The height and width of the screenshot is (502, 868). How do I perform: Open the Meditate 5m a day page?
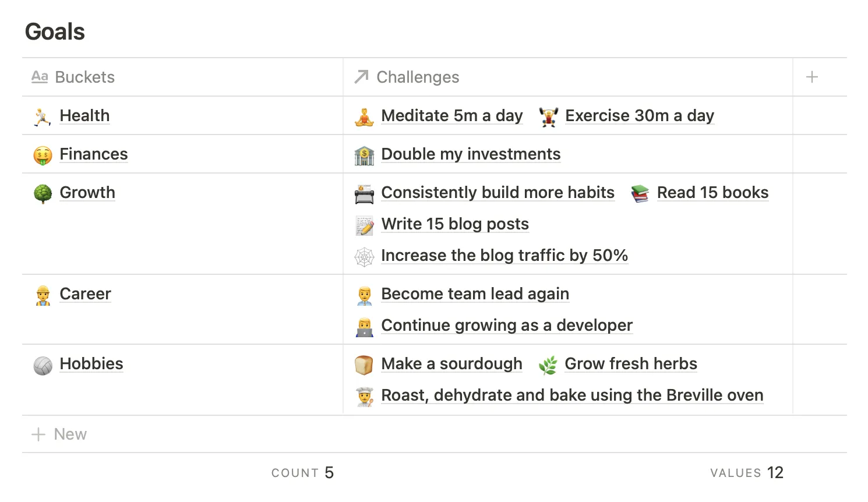point(452,116)
